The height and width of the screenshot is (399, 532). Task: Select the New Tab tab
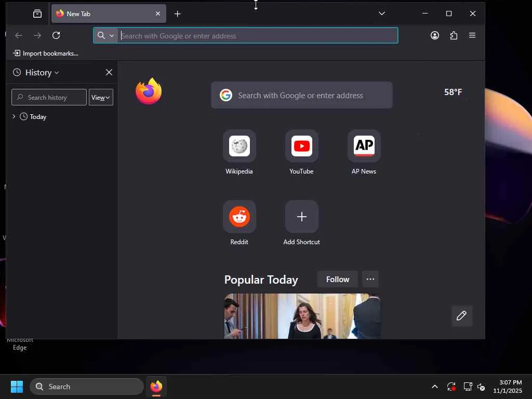click(x=109, y=14)
